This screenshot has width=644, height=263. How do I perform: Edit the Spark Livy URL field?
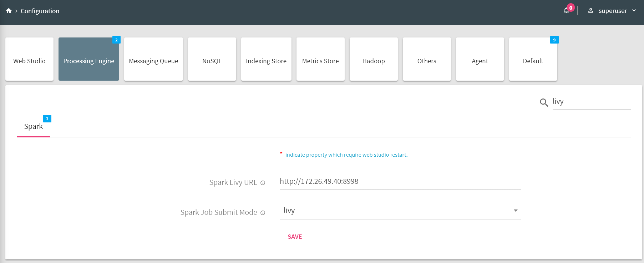tap(400, 181)
